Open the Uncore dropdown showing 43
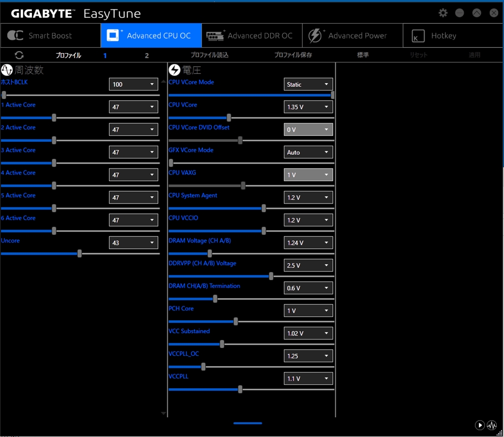The height and width of the screenshot is (437, 504). click(133, 242)
